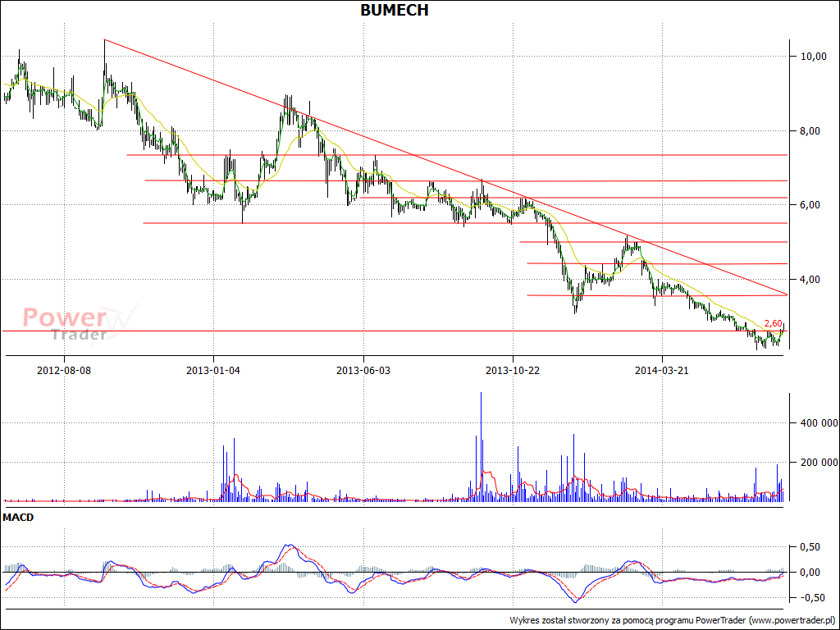The height and width of the screenshot is (630, 840).
Task: Click the MACD indicator heading
Action: (18, 518)
